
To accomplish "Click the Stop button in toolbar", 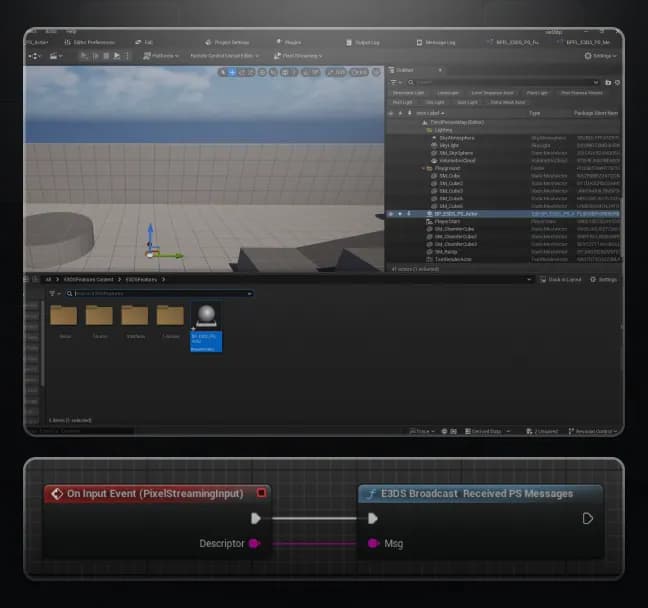I will click(107, 56).
